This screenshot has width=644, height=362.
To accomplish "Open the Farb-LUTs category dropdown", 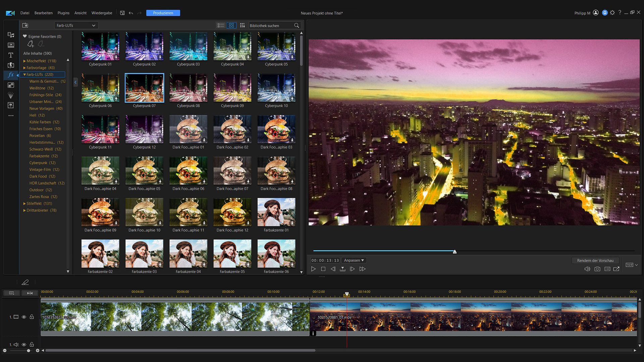I will pyautogui.click(x=76, y=25).
